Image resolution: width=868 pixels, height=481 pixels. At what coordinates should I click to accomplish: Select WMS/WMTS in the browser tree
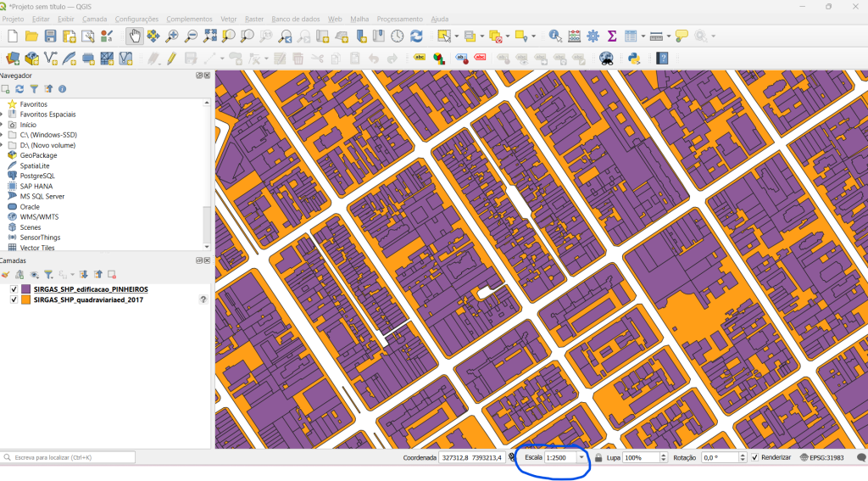click(x=39, y=216)
